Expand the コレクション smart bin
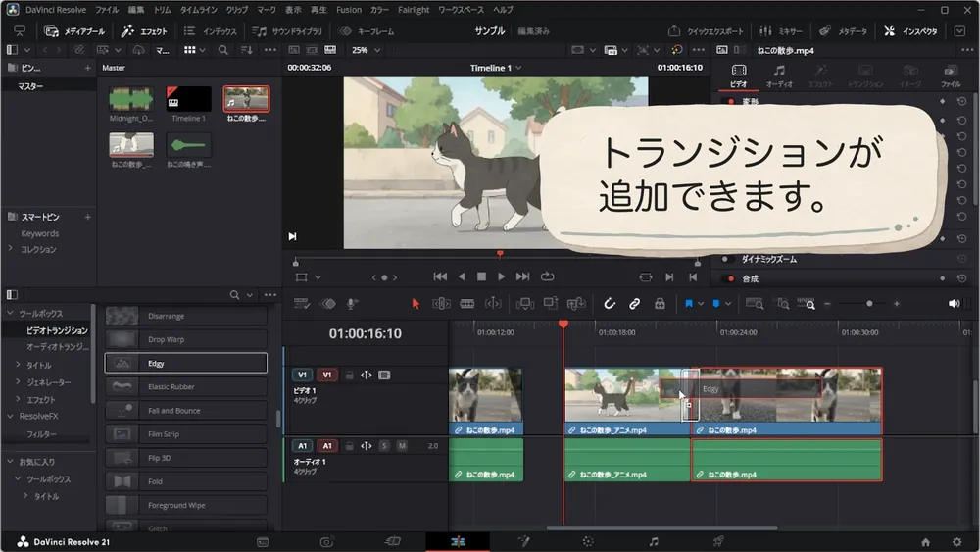This screenshot has width=980, height=552. click(10, 249)
